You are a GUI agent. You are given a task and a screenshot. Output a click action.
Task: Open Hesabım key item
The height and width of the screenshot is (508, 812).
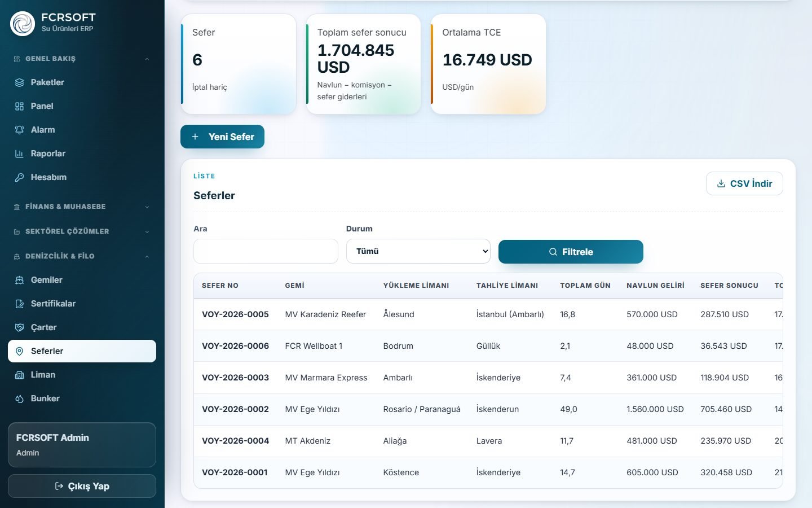(x=82, y=177)
